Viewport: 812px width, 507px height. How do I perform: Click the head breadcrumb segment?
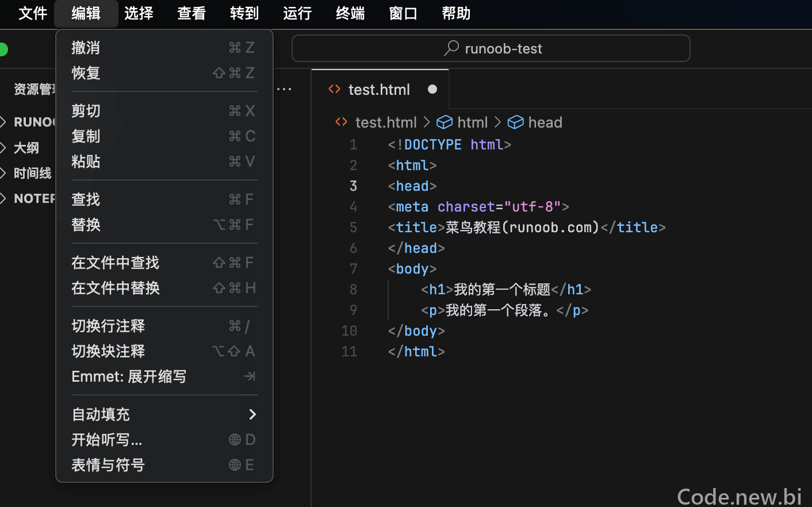[x=545, y=122]
